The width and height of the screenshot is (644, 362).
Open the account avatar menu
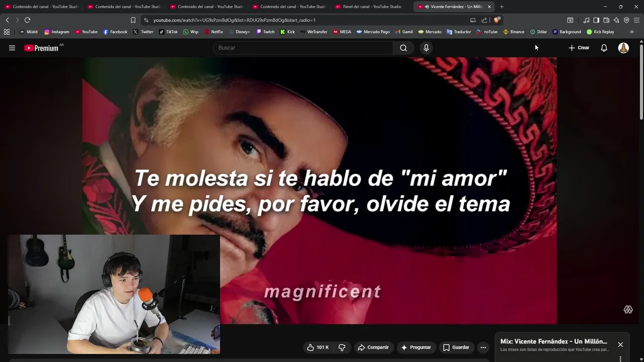(x=623, y=48)
